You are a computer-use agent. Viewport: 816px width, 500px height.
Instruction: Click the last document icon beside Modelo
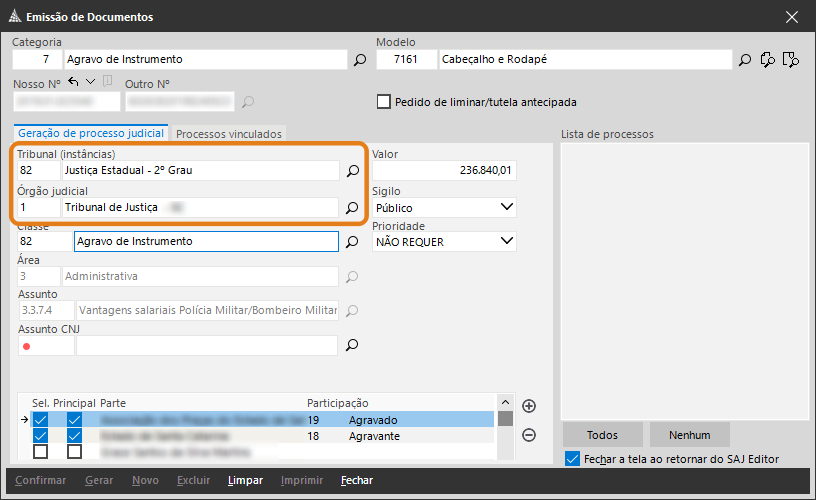point(790,60)
